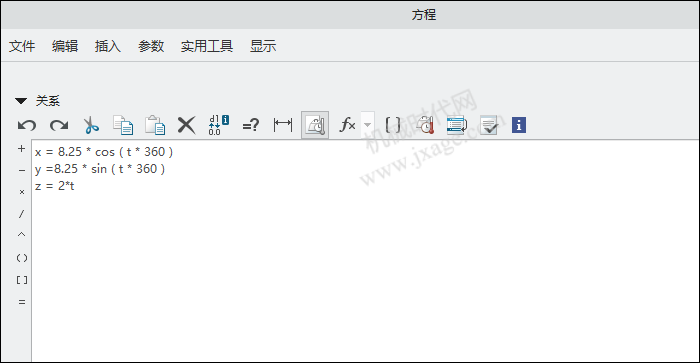Click the line z = 2*t
This screenshot has height=363, width=700.
click(x=54, y=186)
